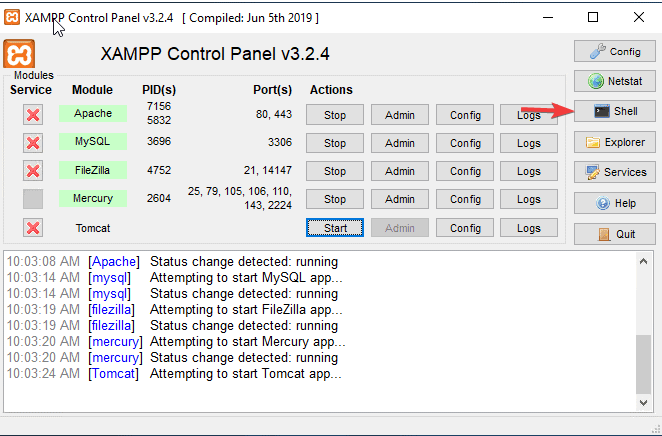This screenshot has height=436, width=662.
Task: Click the log scrollbar down arrow
Action: (643, 403)
